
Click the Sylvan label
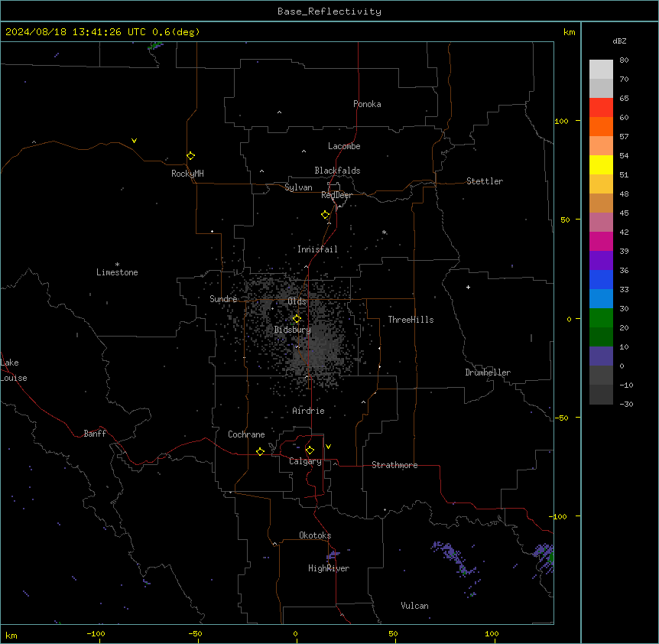[298, 187]
